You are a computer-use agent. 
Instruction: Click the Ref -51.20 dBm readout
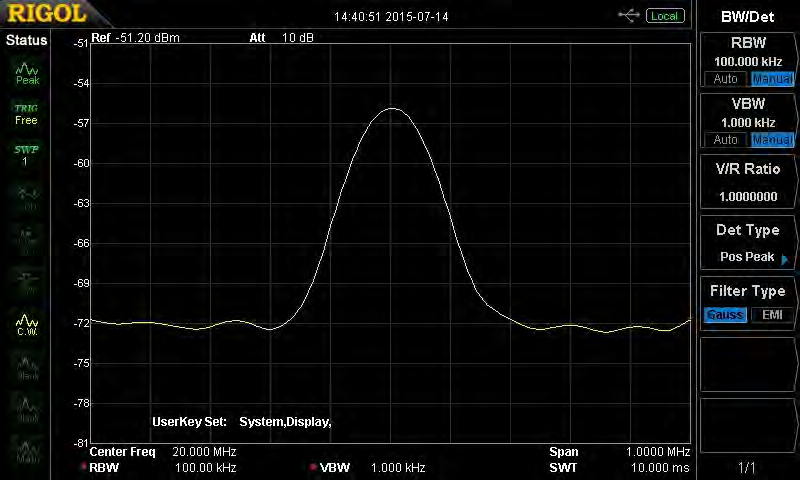(x=135, y=38)
